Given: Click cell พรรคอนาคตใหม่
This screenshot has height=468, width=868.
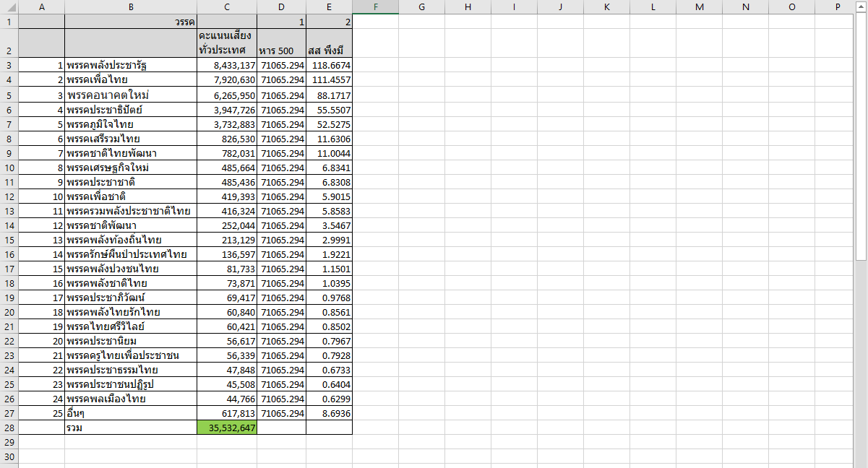Looking at the screenshot, I should click(x=131, y=95).
